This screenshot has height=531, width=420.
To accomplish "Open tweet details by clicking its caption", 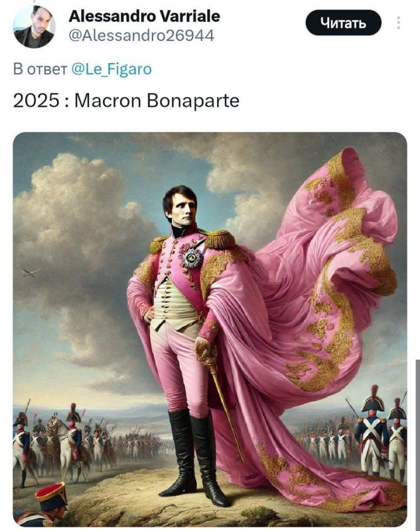I will click(126, 100).
